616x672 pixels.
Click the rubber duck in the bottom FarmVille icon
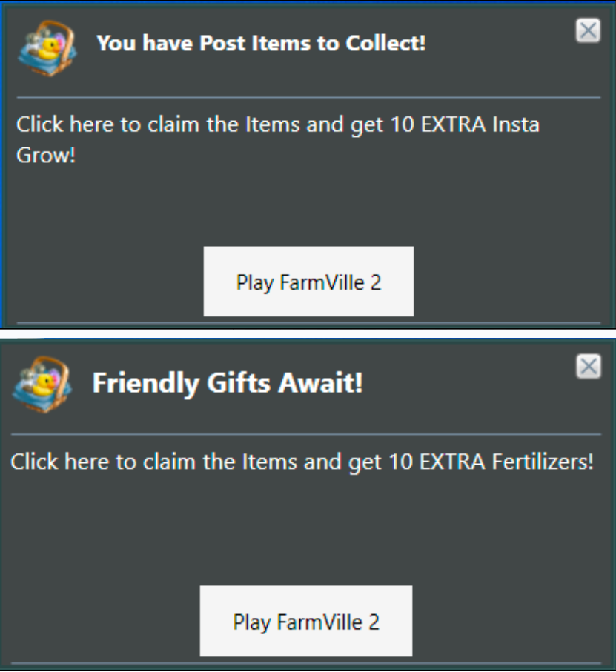[44, 384]
